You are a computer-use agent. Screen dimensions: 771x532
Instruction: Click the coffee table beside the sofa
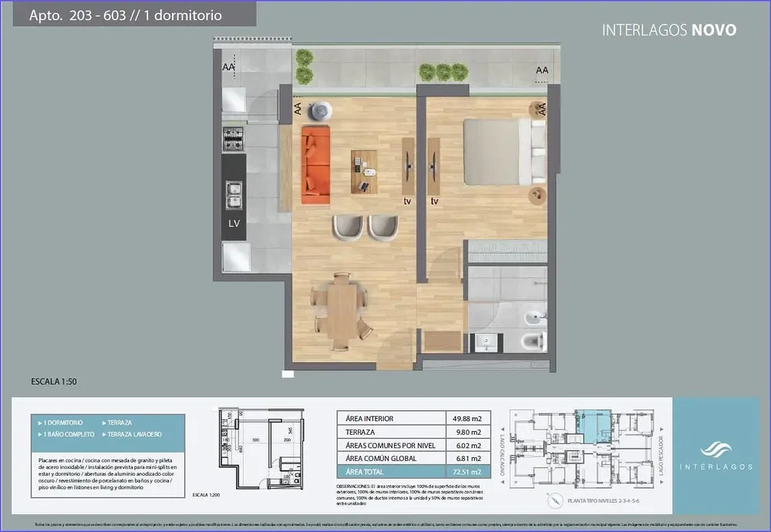pyautogui.click(x=364, y=172)
